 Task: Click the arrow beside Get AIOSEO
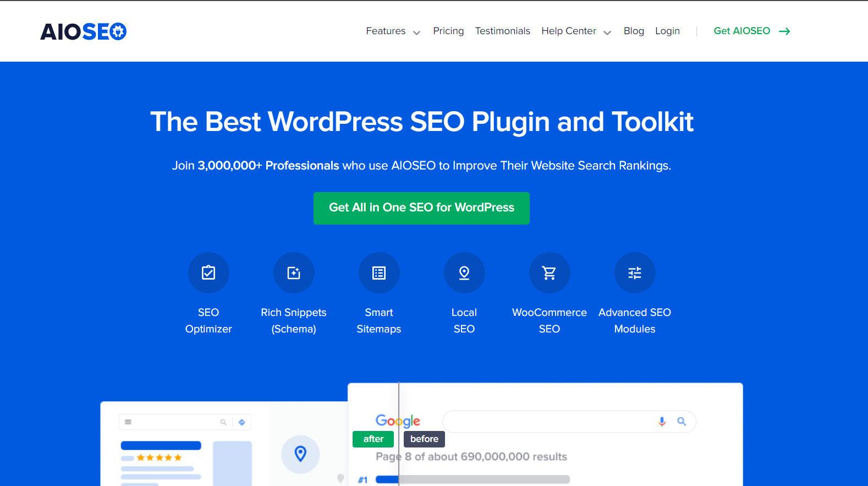784,31
